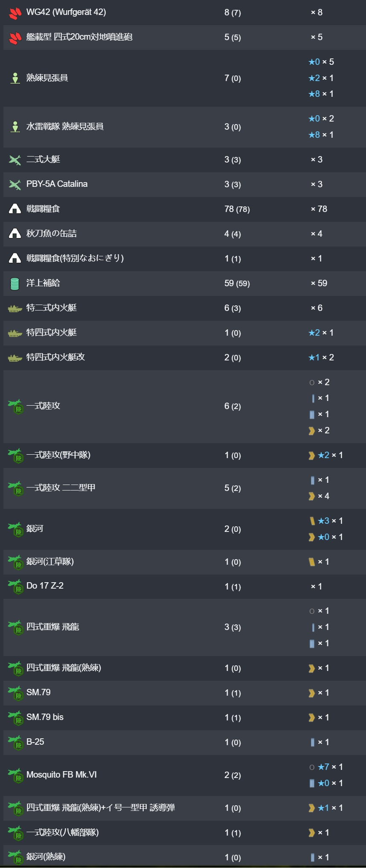Select the ★2 × 1 entry of 特四式内火艇

coord(321,333)
